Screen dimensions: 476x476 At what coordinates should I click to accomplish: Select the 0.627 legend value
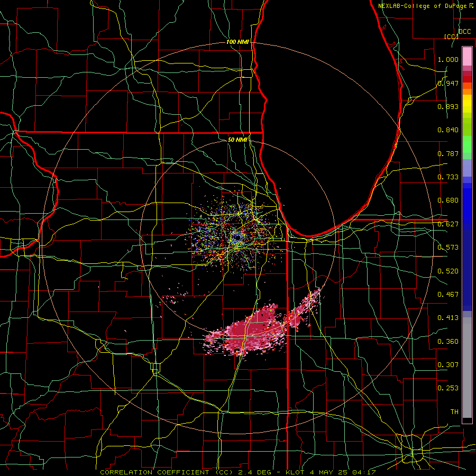click(448, 224)
